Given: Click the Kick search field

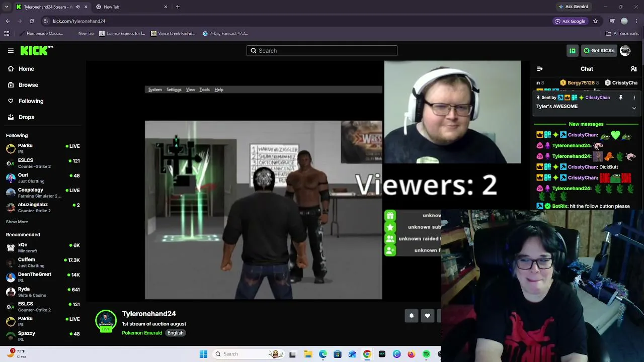Looking at the screenshot, I should 322,51.
